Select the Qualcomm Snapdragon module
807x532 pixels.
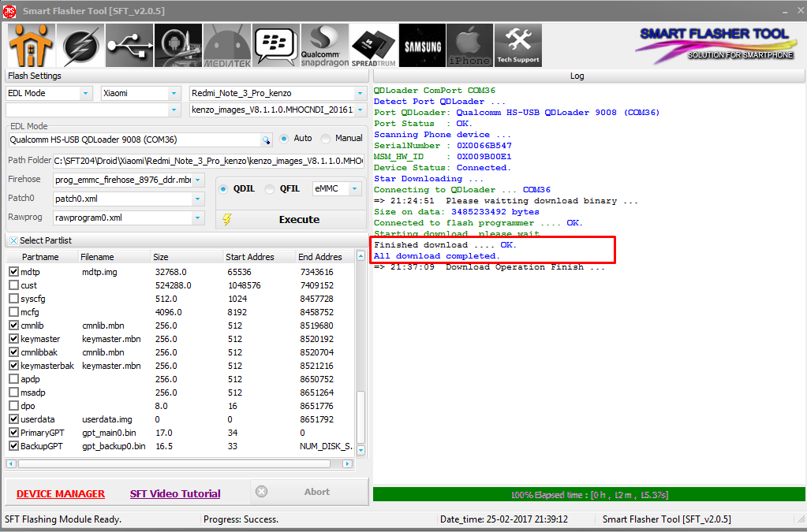[x=325, y=45]
